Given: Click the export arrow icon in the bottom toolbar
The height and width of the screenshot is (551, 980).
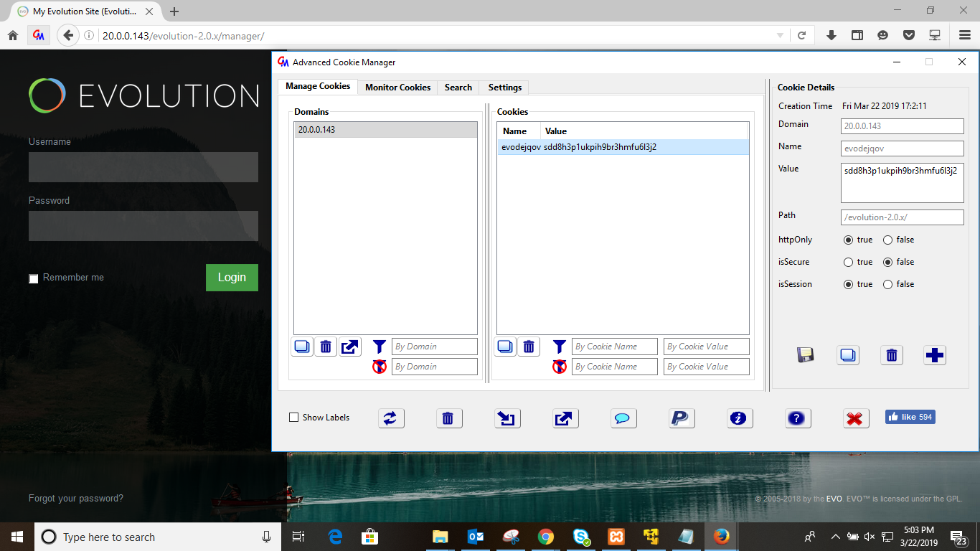Looking at the screenshot, I should [566, 418].
